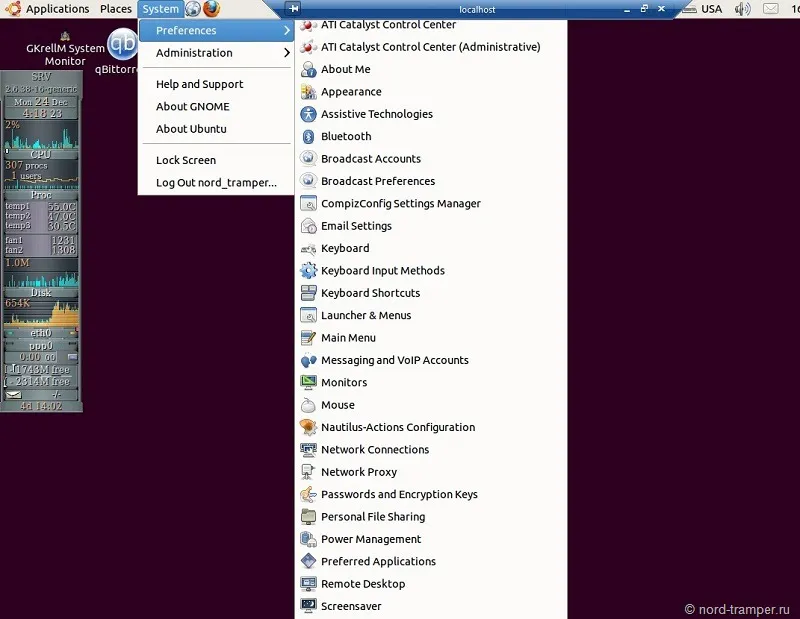
Task: Expand the Preferences submenu arrow
Action: tap(287, 31)
